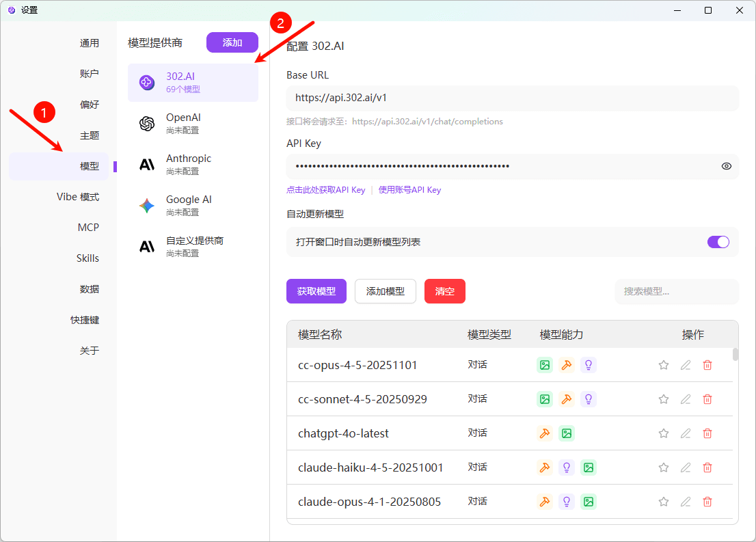Screen dimensions: 756x542
Task: Select the Anthropic provider
Action: (193, 165)
